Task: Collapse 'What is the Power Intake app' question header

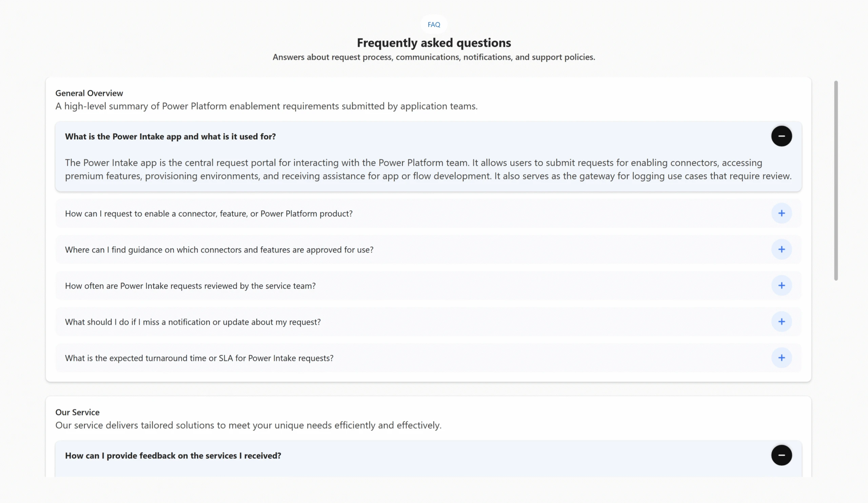Action: point(170,137)
